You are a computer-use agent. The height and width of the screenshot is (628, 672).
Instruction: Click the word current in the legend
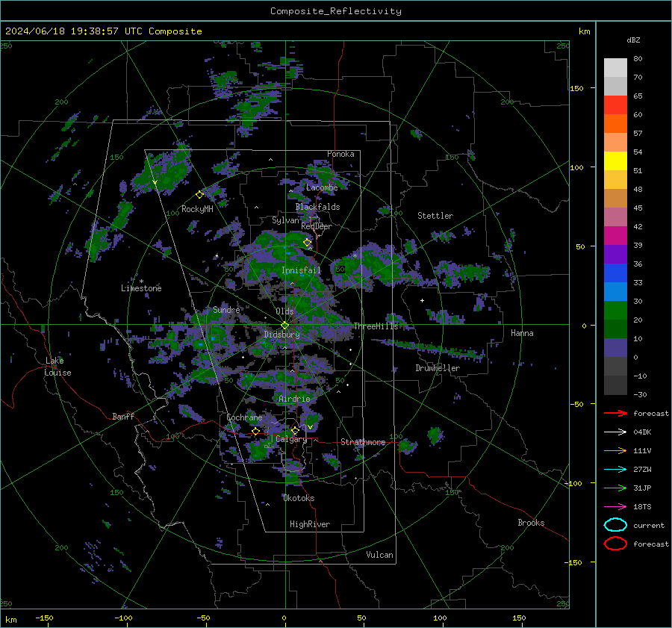[x=649, y=525]
